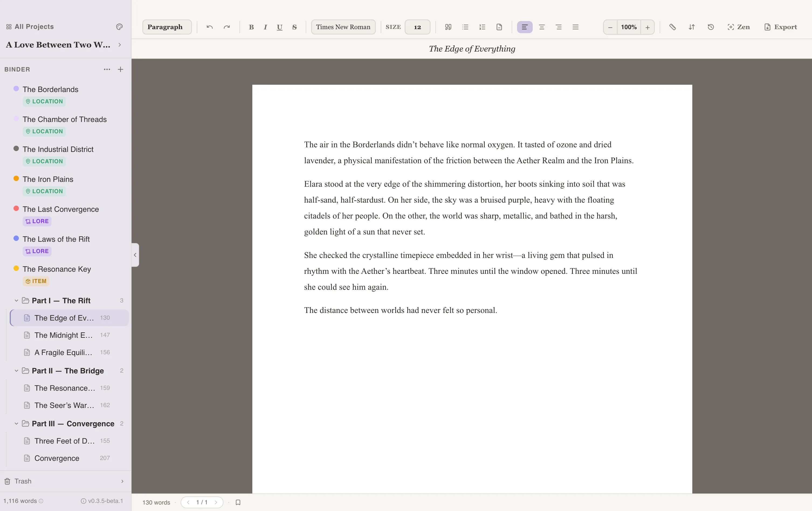Open the Times New Roman font dropdown

(343, 27)
